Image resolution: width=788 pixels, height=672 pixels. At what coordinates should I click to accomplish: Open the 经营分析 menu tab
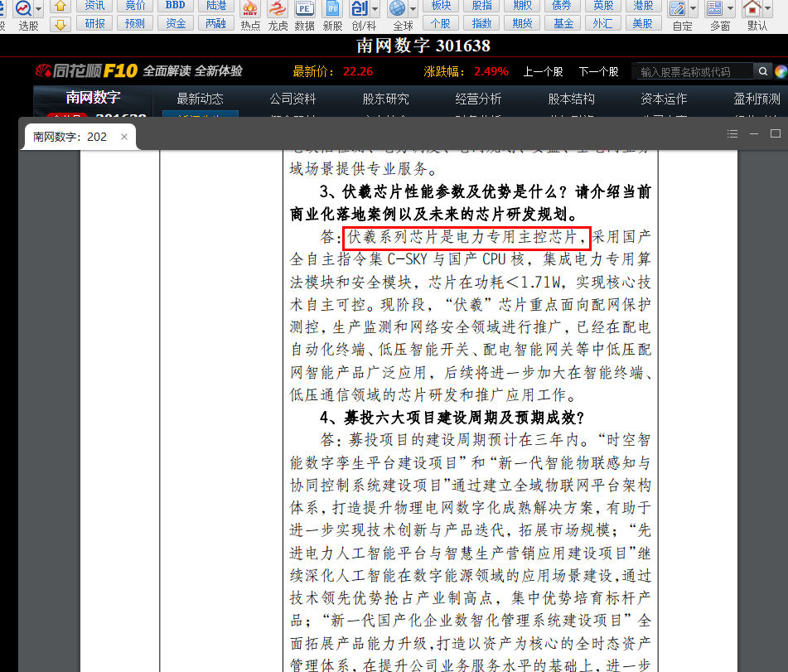tap(478, 99)
